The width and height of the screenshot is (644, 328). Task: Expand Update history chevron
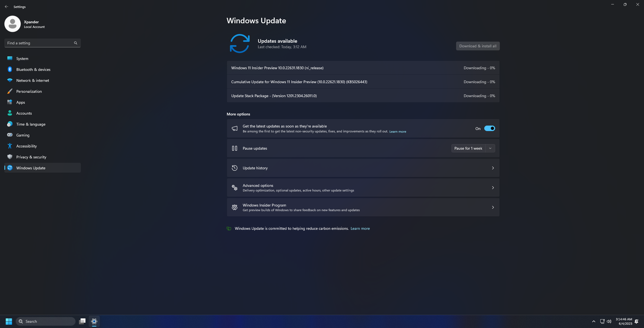pos(493,168)
